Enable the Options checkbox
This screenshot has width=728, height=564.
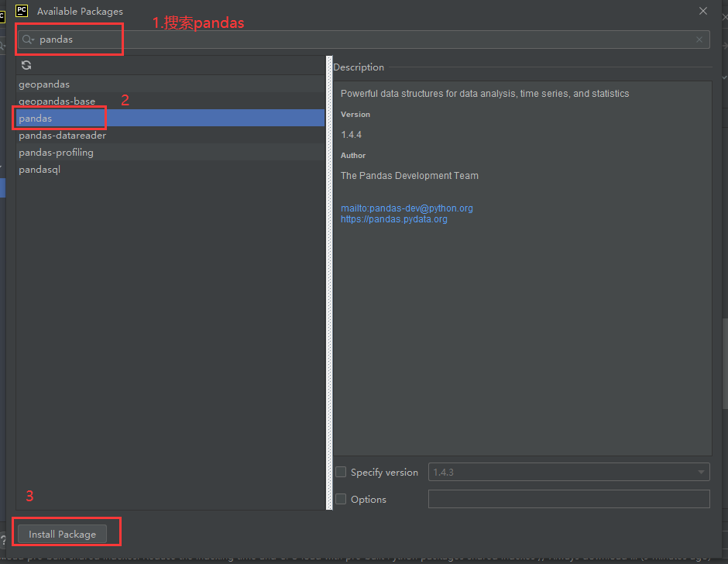341,499
